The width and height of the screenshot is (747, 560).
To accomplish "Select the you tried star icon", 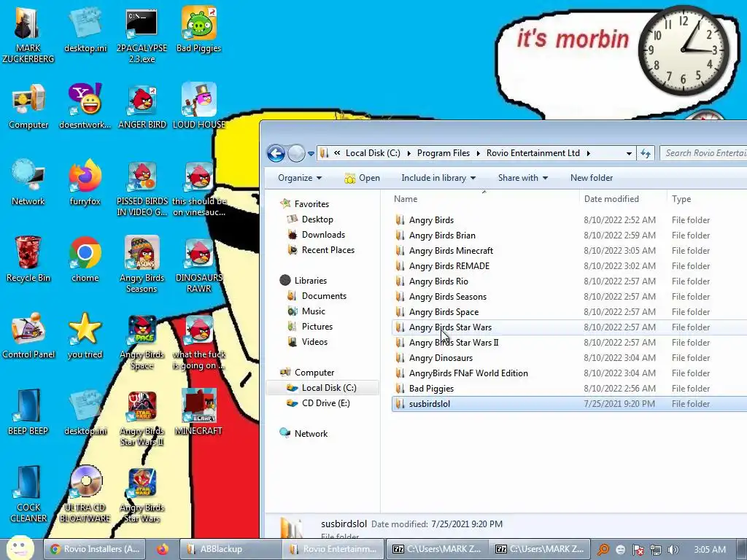I will [x=85, y=336].
